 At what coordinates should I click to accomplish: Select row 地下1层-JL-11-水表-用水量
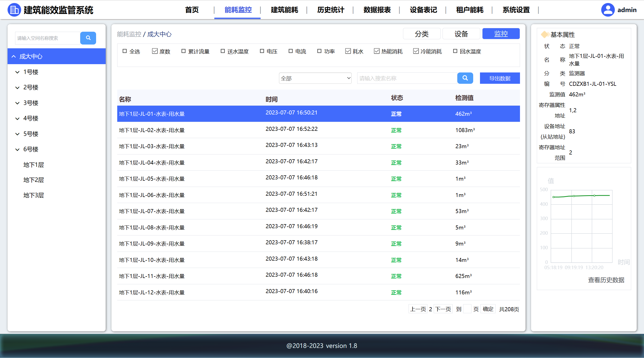coord(318,276)
